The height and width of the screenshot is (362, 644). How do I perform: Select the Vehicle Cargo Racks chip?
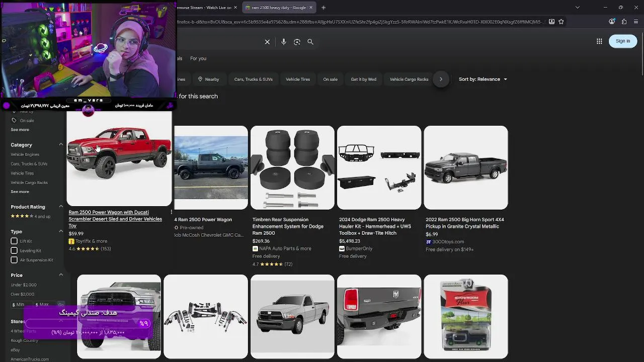[x=409, y=79]
